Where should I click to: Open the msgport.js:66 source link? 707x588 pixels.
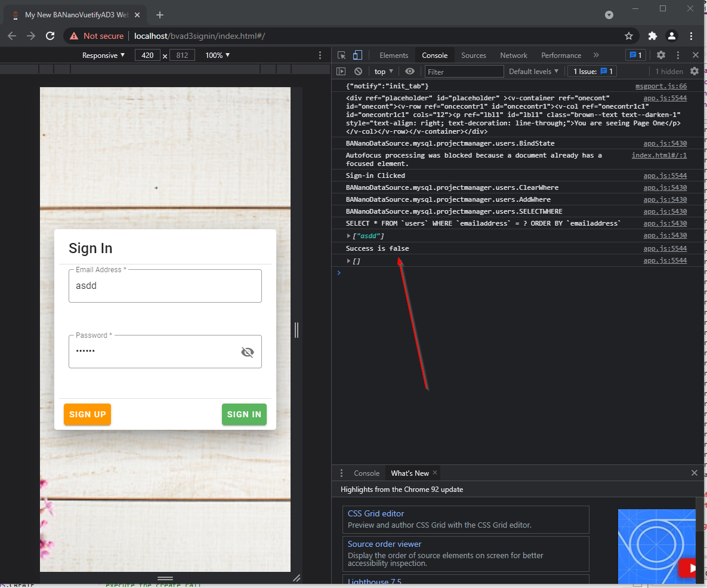tap(661, 86)
